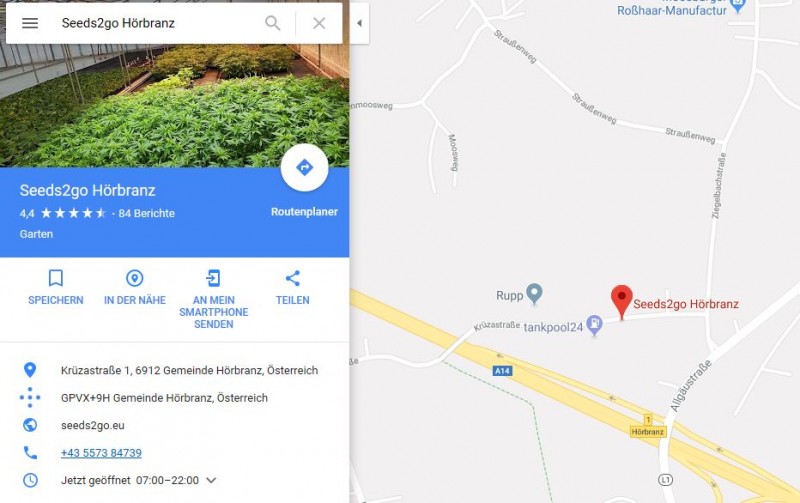Send to phone via An mein Smartphone senden
This screenshot has height=503, width=800.
(x=213, y=299)
